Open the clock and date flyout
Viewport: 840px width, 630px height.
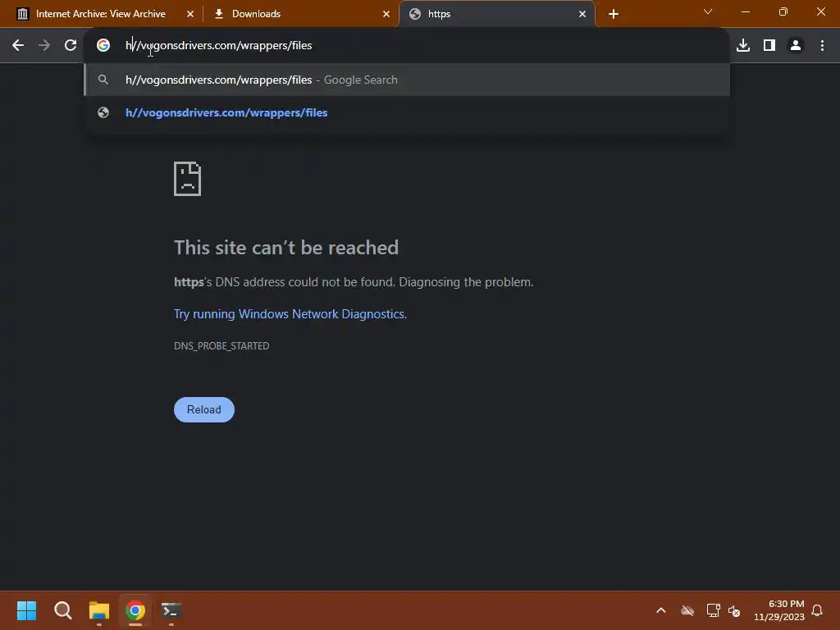pos(779,610)
